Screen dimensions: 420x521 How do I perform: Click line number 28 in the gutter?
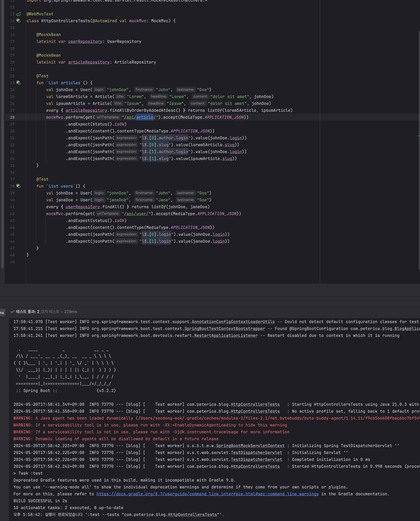coord(12,117)
